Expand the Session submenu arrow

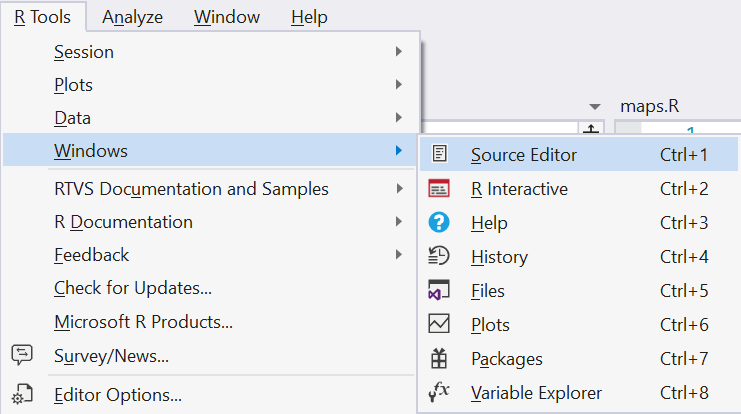[x=399, y=52]
